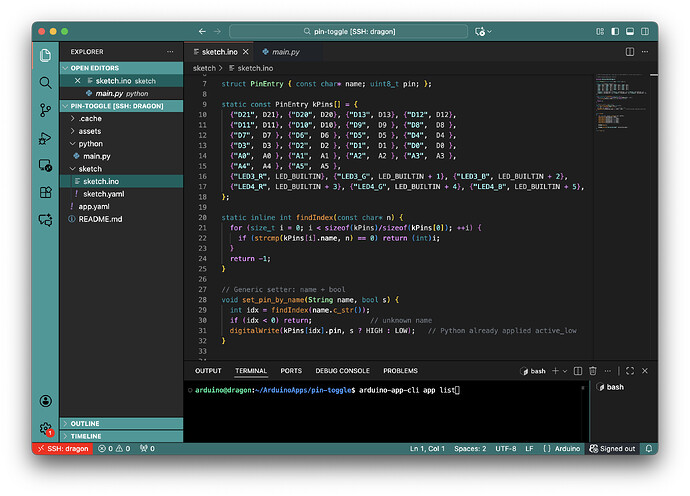Screen dimensions: 690x496
Task: Change file encoding via UTF-8
Action: [x=506, y=448]
